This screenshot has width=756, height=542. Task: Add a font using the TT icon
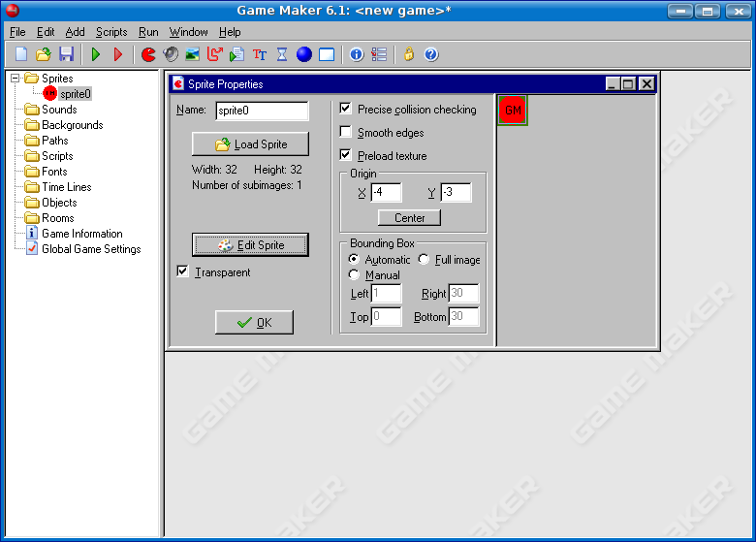(260, 54)
